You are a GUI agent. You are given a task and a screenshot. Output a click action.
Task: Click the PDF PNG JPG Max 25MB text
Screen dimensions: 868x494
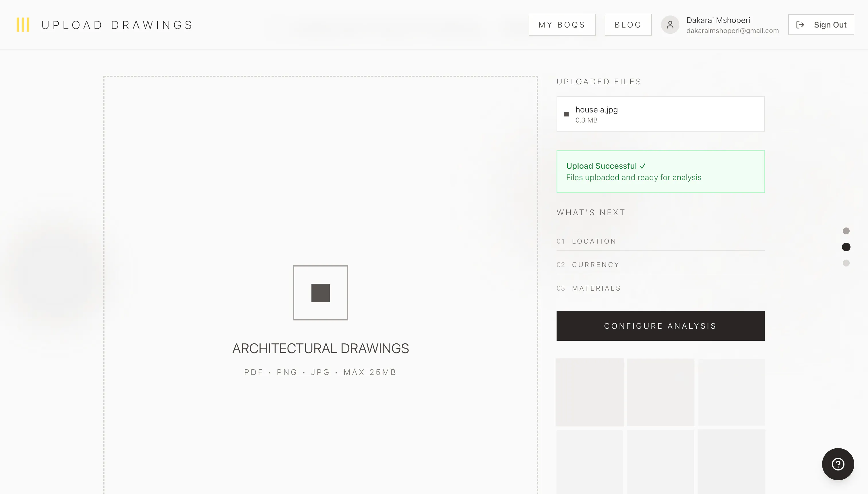point(320,372)
